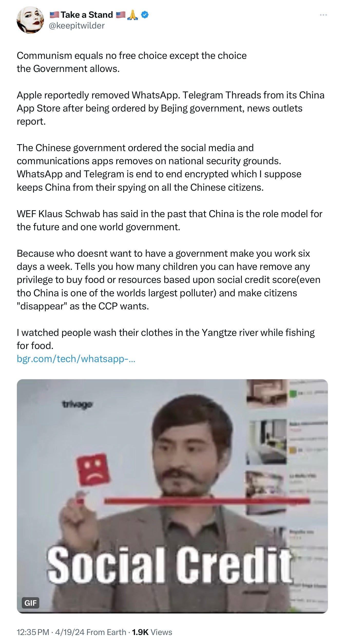Click the red sad face icon in GIF
The image size is (345, 644).
[93, 470]
